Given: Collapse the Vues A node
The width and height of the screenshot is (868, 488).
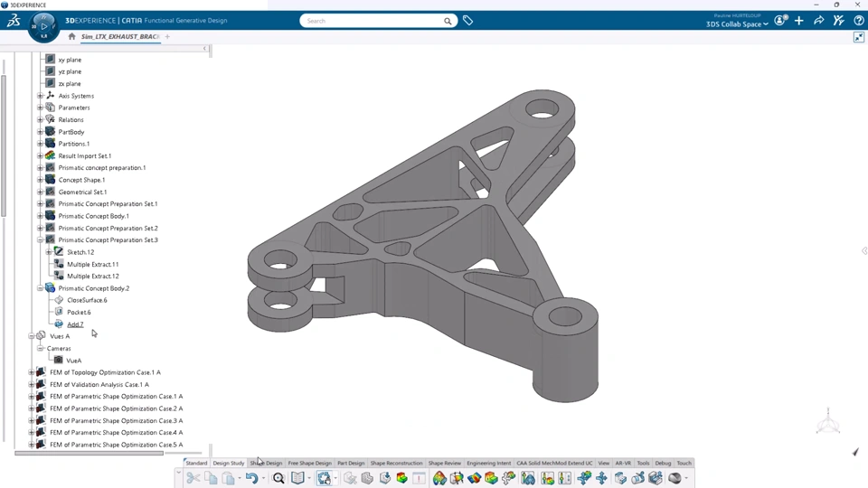Looking at the screenshot, I should pyautogui.click(x=32, y=336).
